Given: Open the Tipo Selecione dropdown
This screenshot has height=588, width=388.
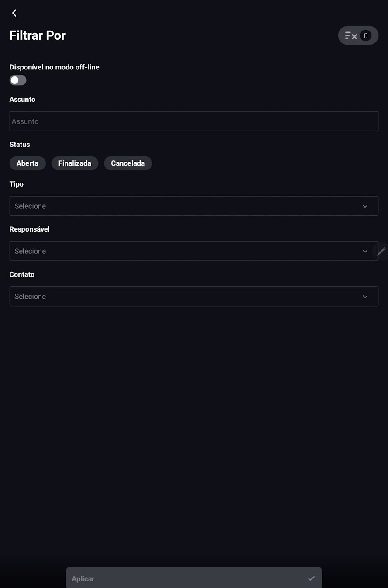Looking at the screenshot, I should coord(194,206).
